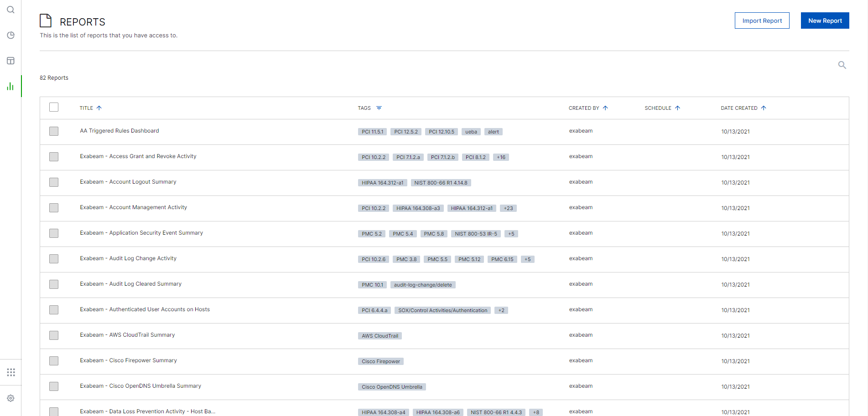Expand the +16 tags in Access Grant row
This screenshot has height=416, width=868.
tap(501, 157)
